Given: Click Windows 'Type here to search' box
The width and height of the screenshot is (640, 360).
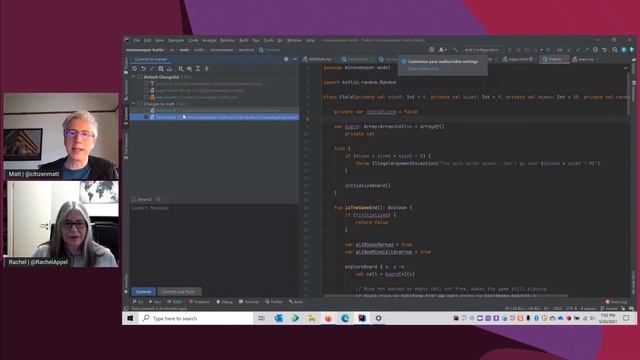Looking at the screenshot, I should coord(196,318).
